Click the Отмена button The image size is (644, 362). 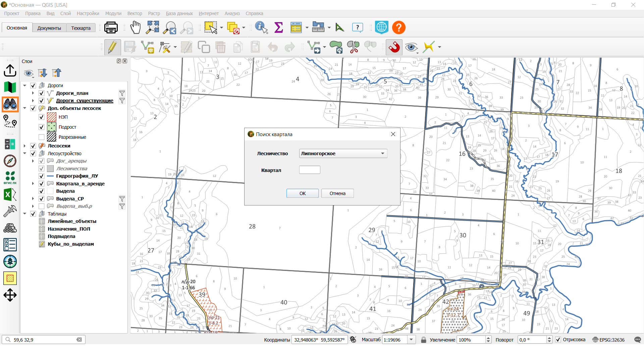(x=337, y=193)
